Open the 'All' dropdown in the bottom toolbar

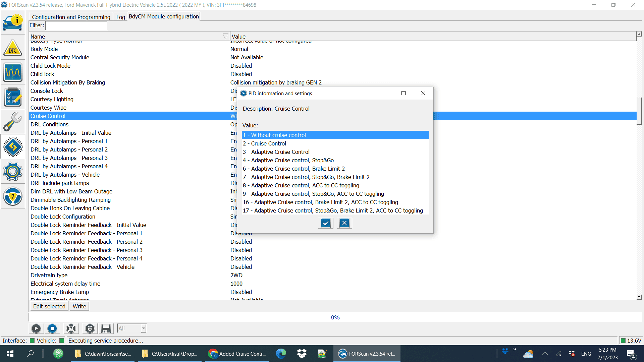tap(131, 328)
